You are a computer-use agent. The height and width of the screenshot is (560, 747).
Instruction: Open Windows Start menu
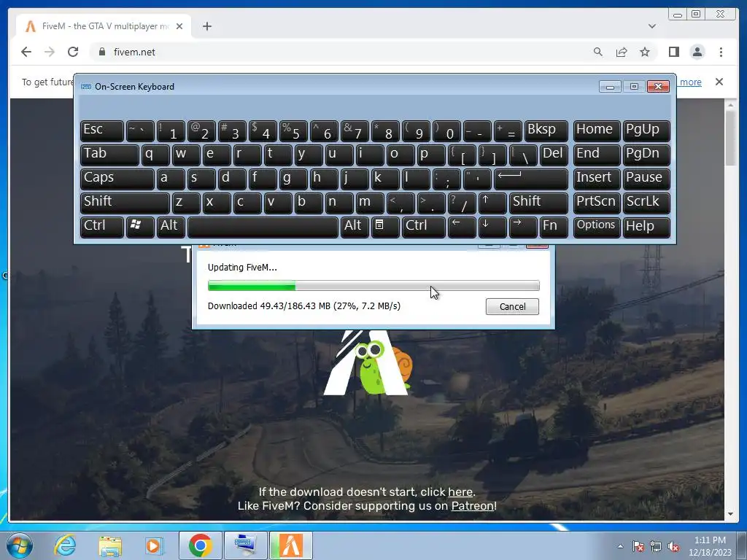20,545
